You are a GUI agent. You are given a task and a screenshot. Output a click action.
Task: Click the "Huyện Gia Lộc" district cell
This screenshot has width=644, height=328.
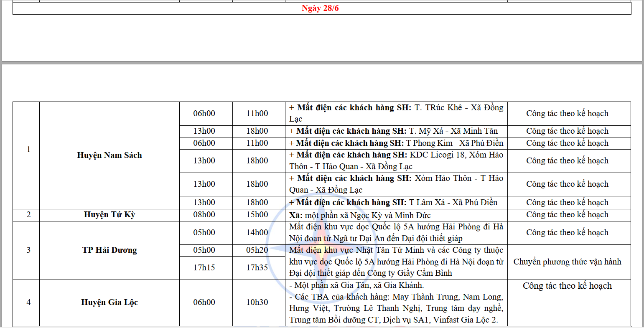(109, 303)
